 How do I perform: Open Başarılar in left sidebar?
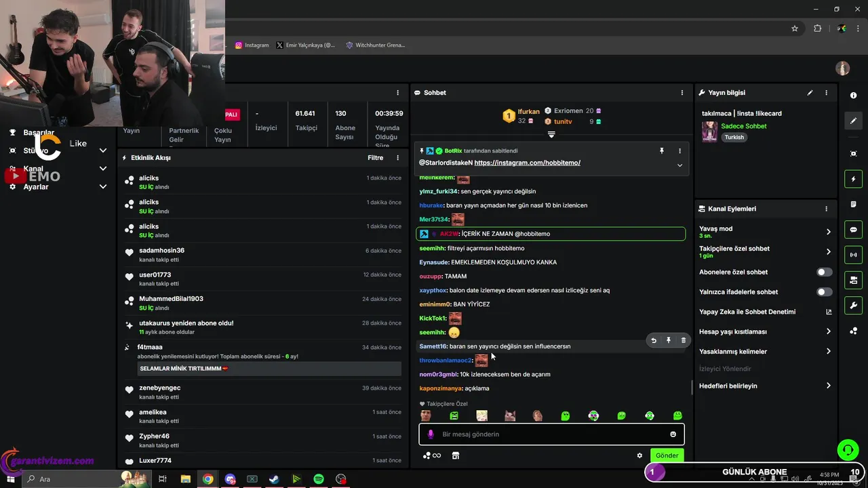pyautogui.click(x=39, y=133)
